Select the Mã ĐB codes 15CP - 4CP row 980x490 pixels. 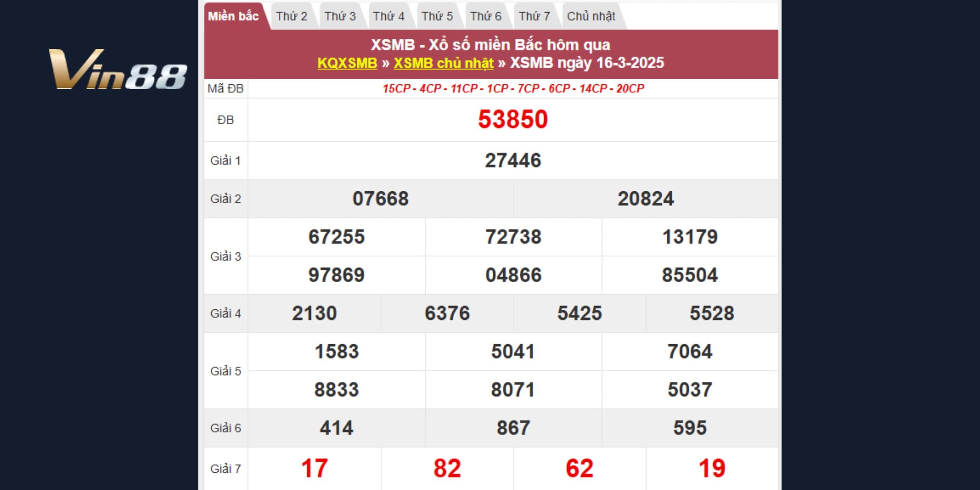coord(514,89)
